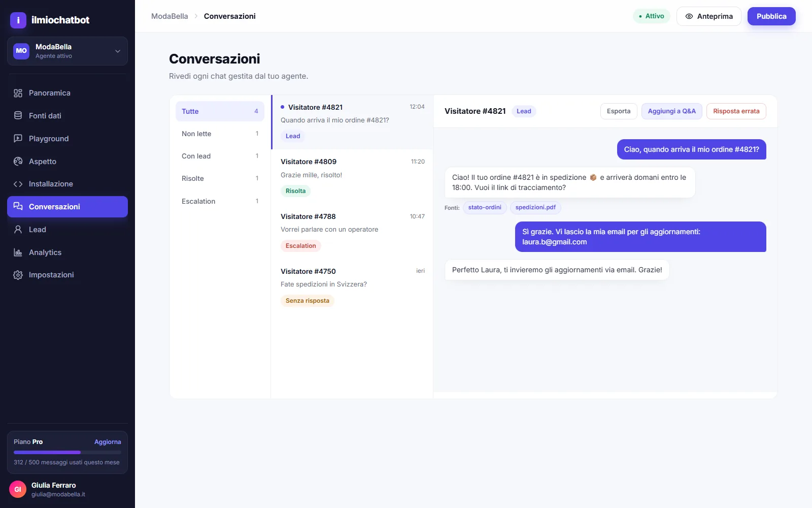Click the Senza risposta tag
The width and height of the screenshot is (812, 508).
coord(307,301)
